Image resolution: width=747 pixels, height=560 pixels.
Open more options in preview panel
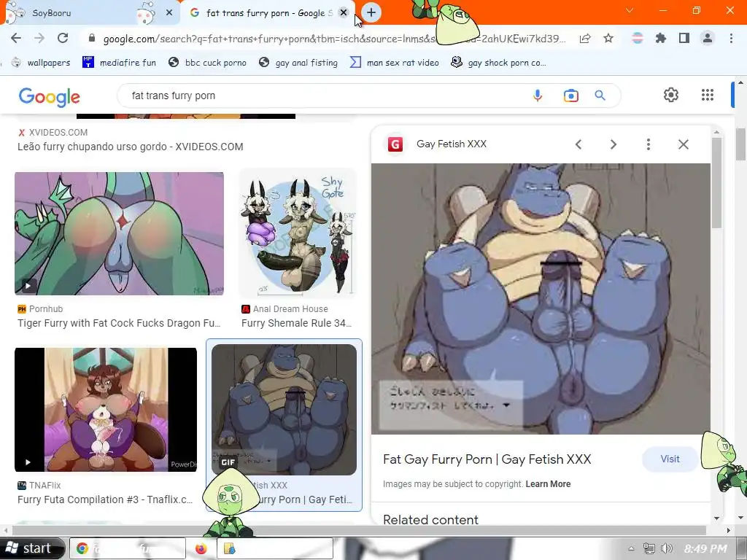[649, 144]
